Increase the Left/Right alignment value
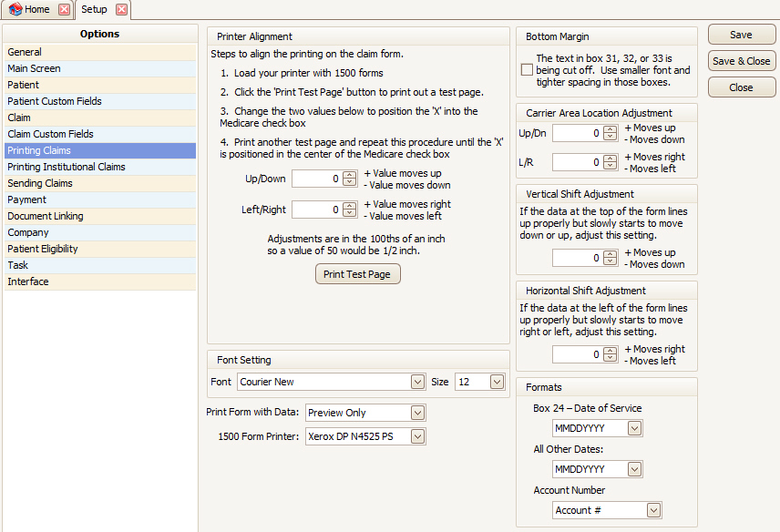Screen dimensions: 780x532 (350, 207)
